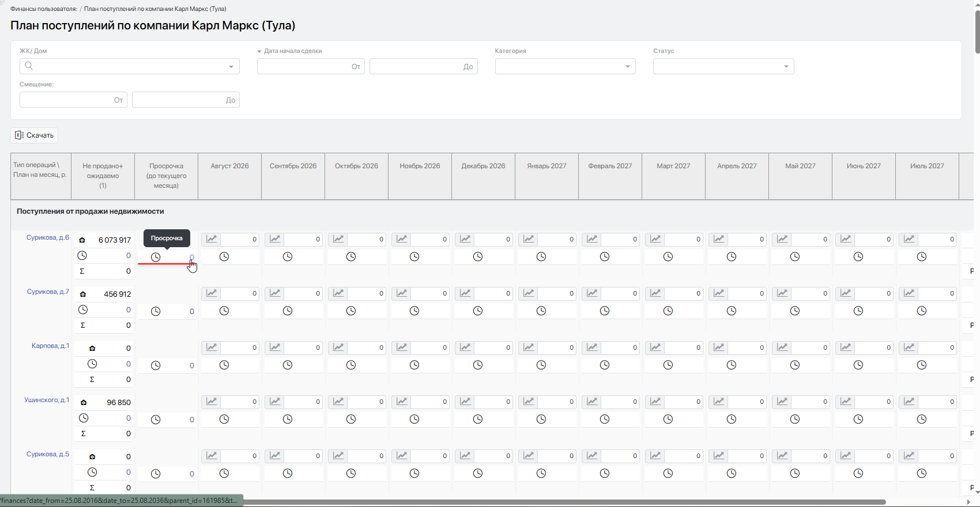Open the Сурикова, д.5 link
This screenshot has width=980, height=507.
tap(48, 454)
